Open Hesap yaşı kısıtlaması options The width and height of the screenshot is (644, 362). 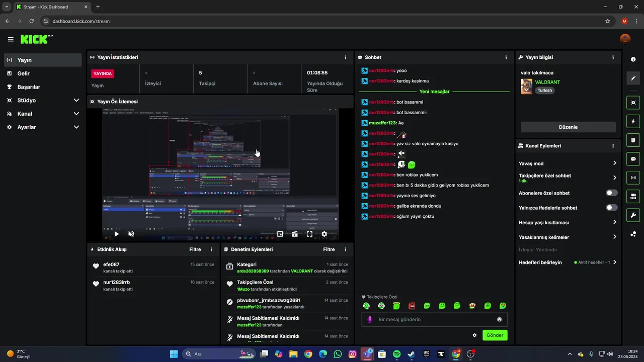pyautogui.click(x=568, y=222)
